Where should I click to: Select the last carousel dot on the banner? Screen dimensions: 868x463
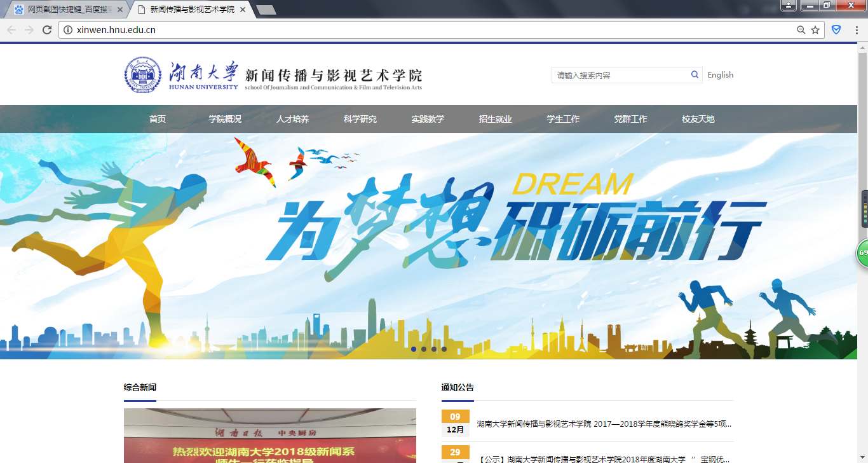[x=444, y=349]
